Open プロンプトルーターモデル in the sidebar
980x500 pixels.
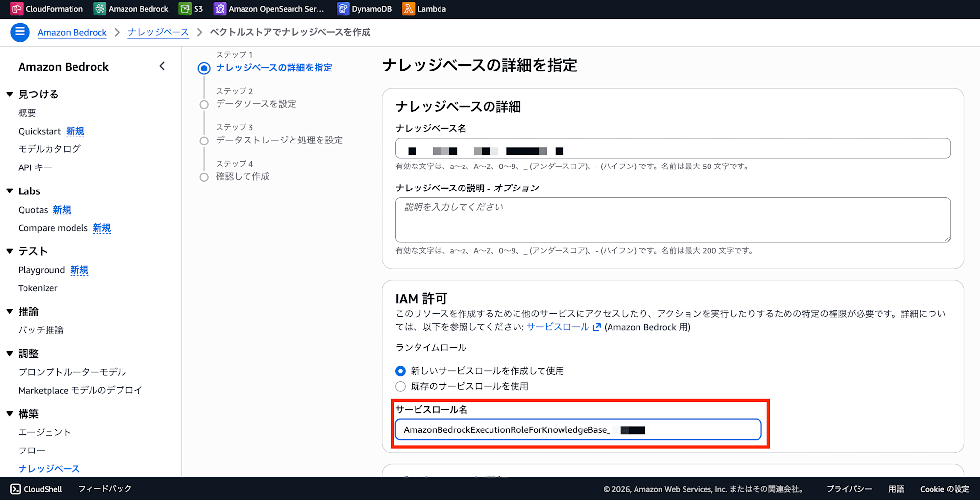tap(72, 372)
